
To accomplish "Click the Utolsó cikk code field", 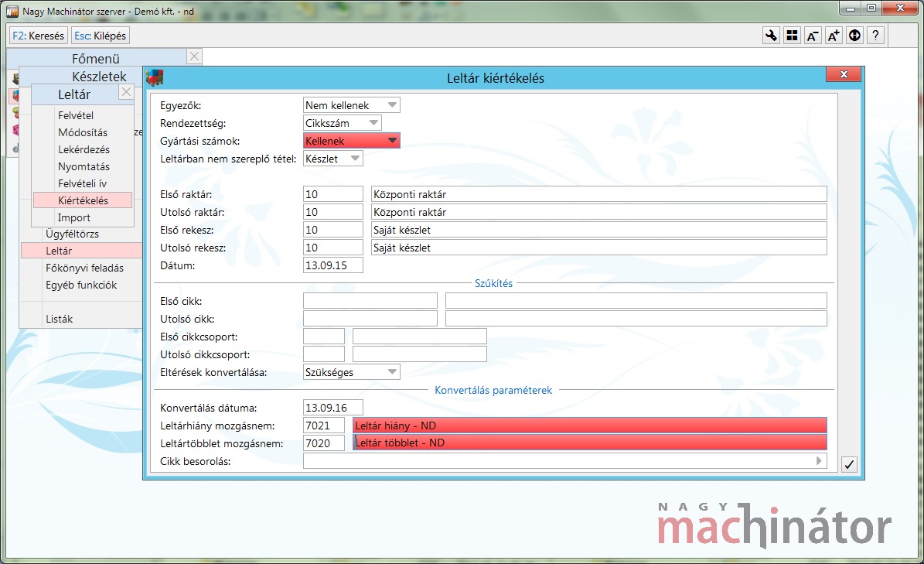I will coord(370,319).
